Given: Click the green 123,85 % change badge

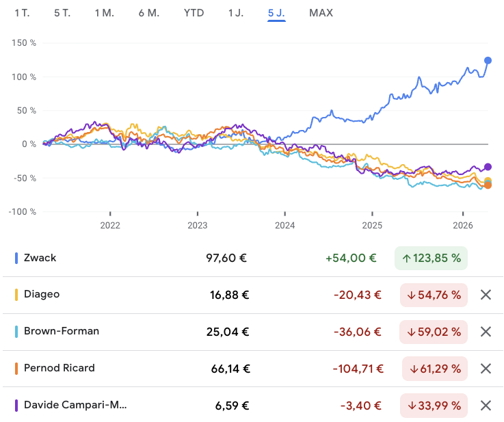Looking at the screenshot, I should point(431,258).
